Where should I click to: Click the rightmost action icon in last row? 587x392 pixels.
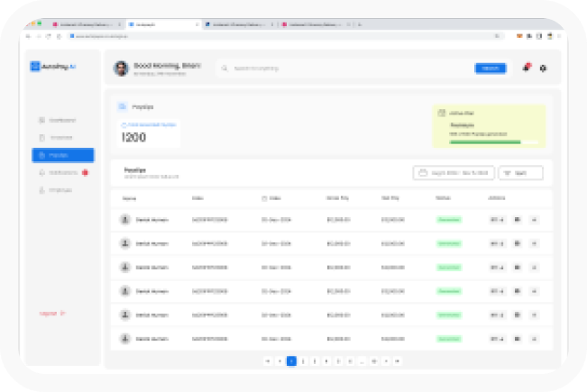coord(534,338)
